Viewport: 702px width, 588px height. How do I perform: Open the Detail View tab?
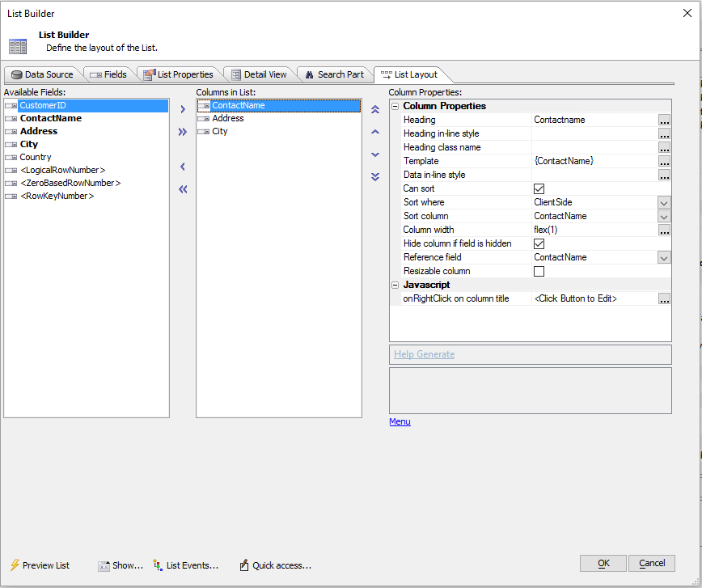[260, 74]
